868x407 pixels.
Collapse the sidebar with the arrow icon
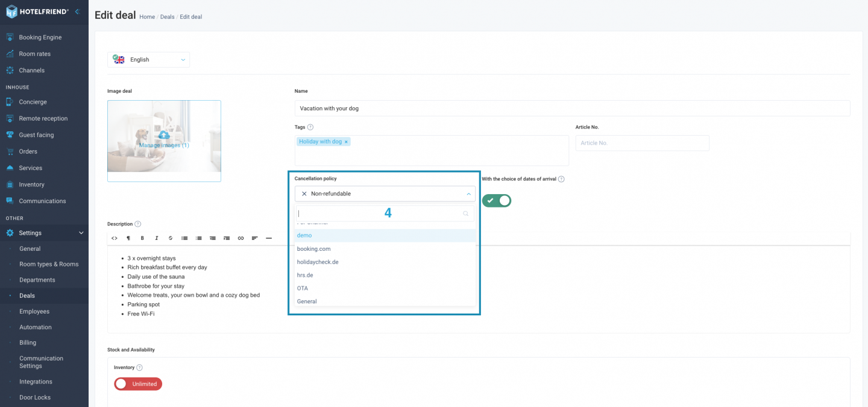point(77,11)
